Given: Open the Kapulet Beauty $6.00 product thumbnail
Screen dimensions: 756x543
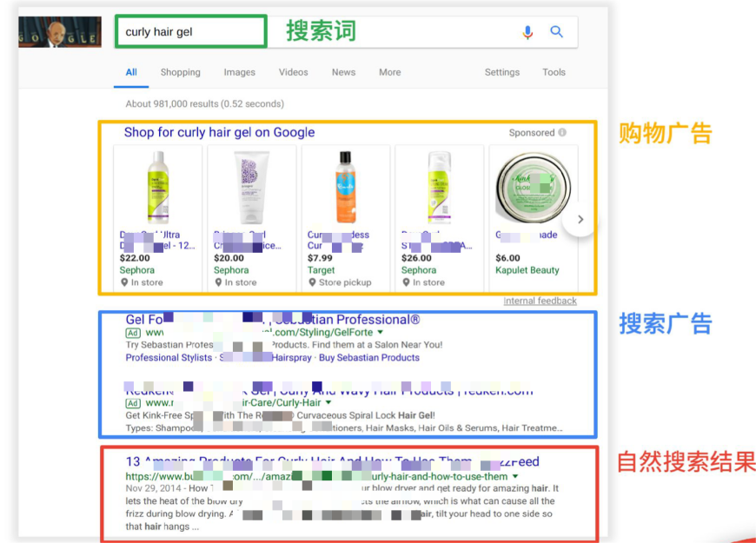Looking at the screenshot, I should click(x=532, y=189).
